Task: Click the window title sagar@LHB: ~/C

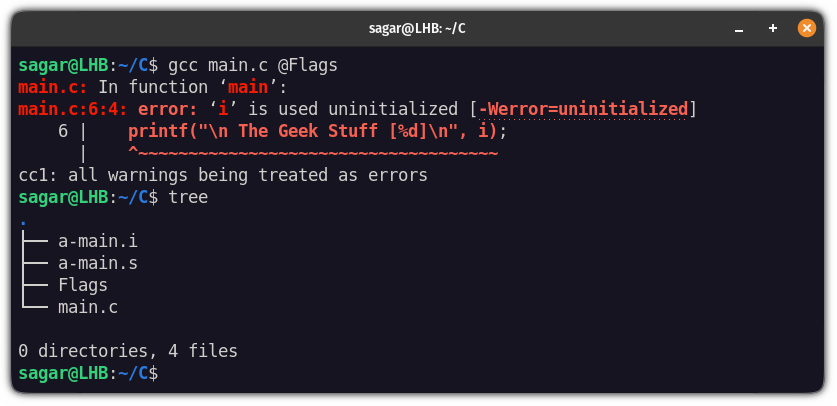Action: [x=418, y=28]
